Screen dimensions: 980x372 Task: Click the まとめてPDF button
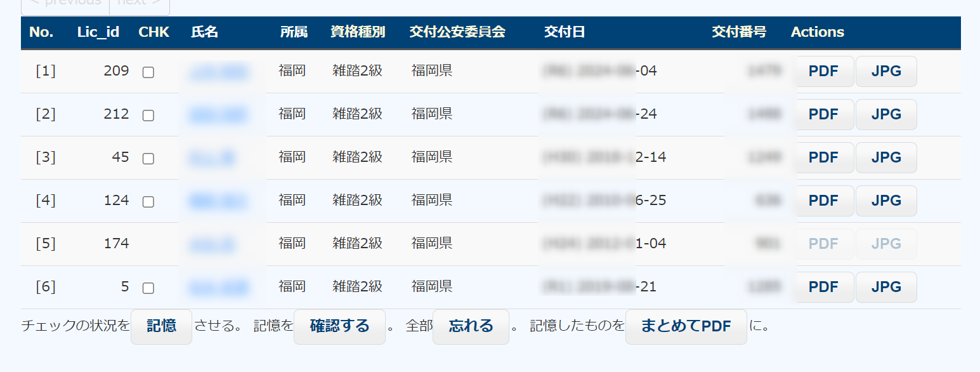click(686, 327)
